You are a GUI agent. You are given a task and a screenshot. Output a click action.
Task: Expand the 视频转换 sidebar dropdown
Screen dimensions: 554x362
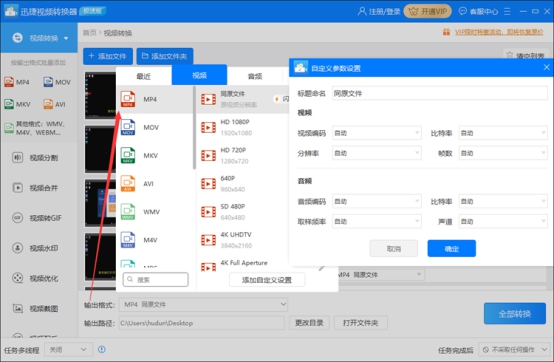click(66, 38)
